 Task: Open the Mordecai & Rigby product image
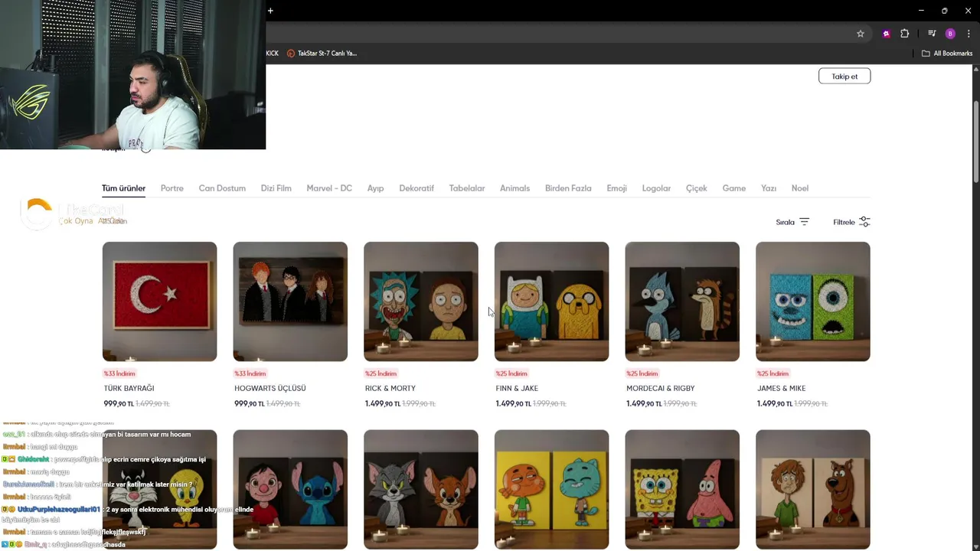click(x=682, y=302)
